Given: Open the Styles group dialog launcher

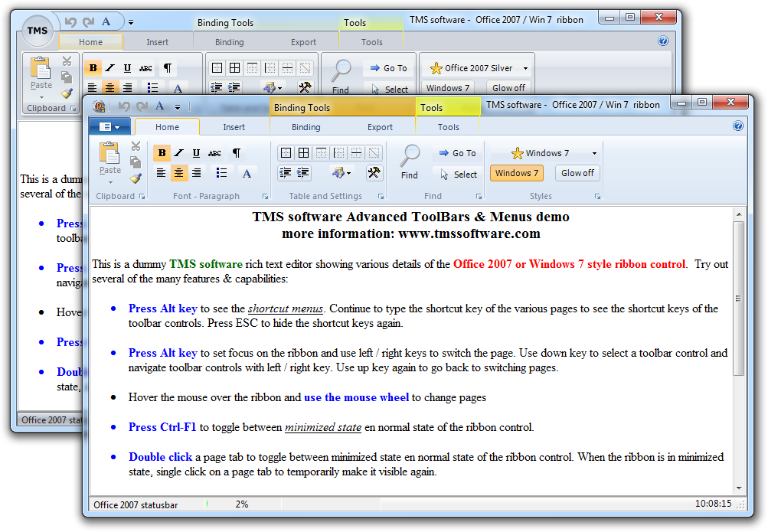Looking at the screenshot, I should (x=597, y=196).
